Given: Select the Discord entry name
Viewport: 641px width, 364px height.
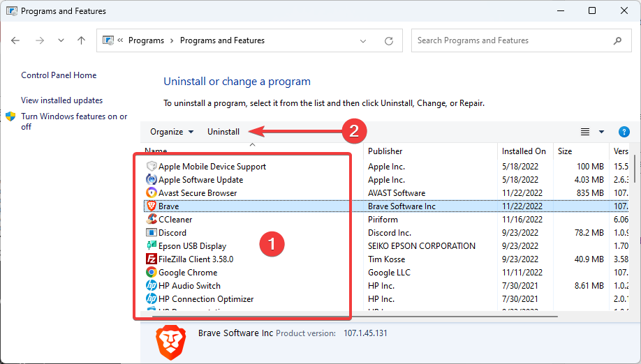Looking at the screenshot, I should click(172, 233).
